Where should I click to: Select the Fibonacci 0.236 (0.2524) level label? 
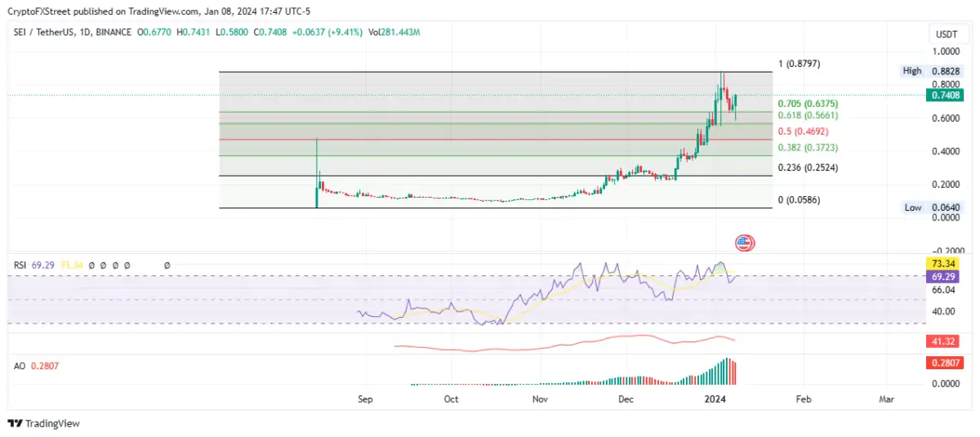click(808, 167)
